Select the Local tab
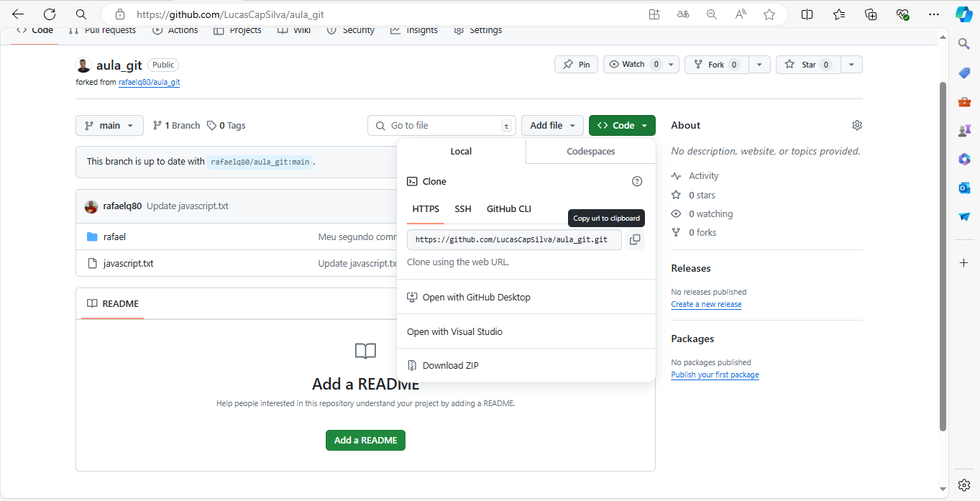 (x=461, y=151)
